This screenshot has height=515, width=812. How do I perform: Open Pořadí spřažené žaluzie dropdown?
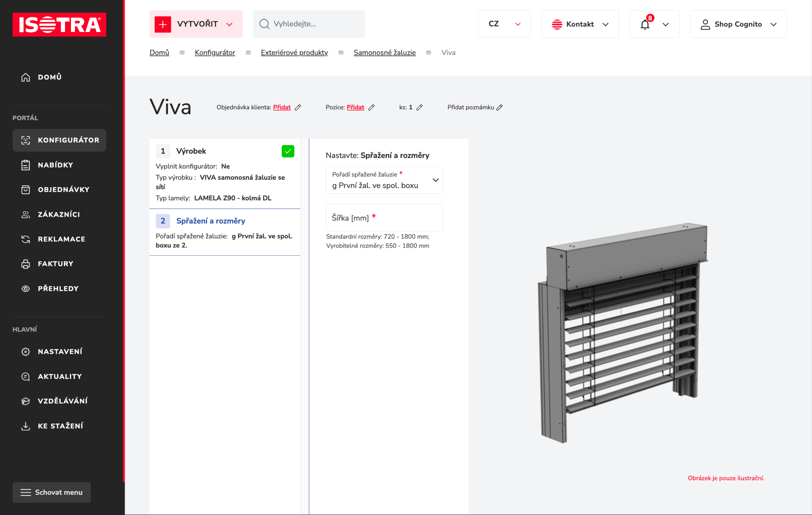pos(384,180)
